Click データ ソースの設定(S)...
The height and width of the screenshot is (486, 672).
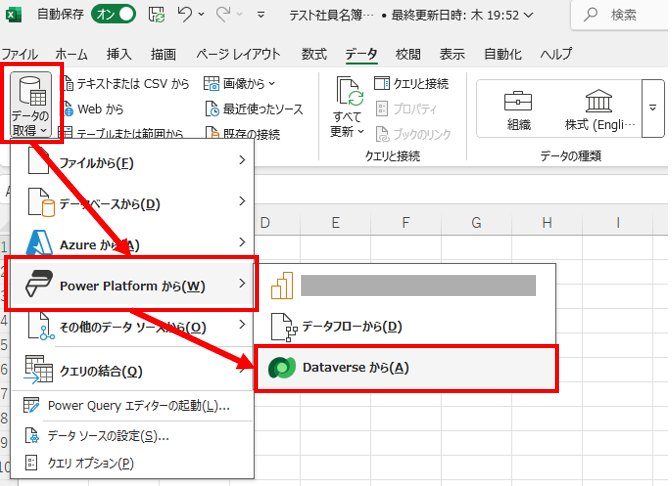[133, 436]
